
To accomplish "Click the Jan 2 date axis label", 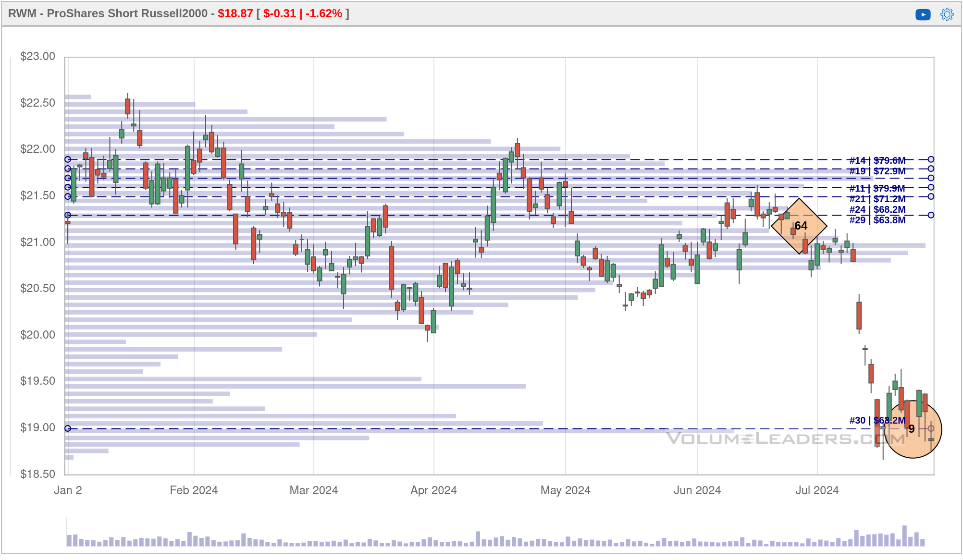I will click(x=68, y=490).
